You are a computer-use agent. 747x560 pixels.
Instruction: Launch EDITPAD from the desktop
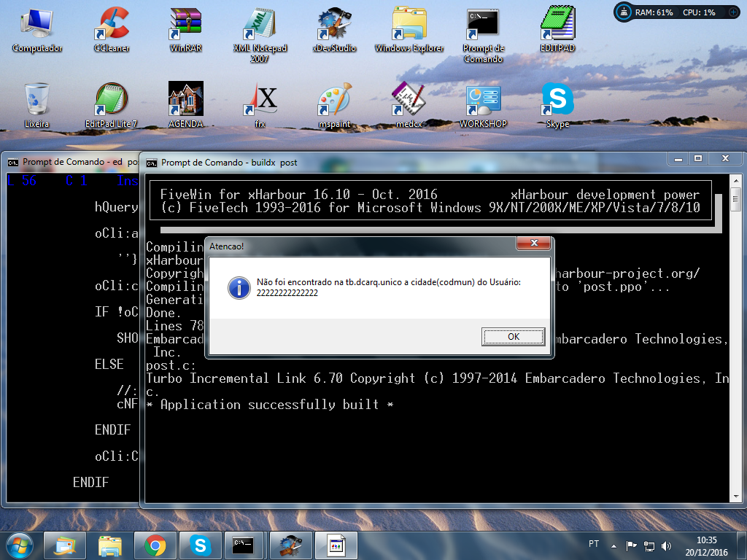[557, 29]
